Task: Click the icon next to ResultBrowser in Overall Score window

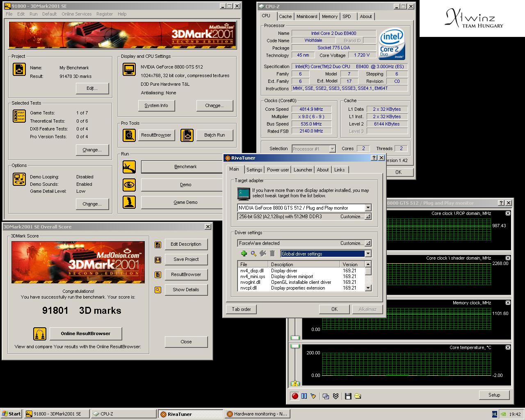Action: [x=158, y=275]
